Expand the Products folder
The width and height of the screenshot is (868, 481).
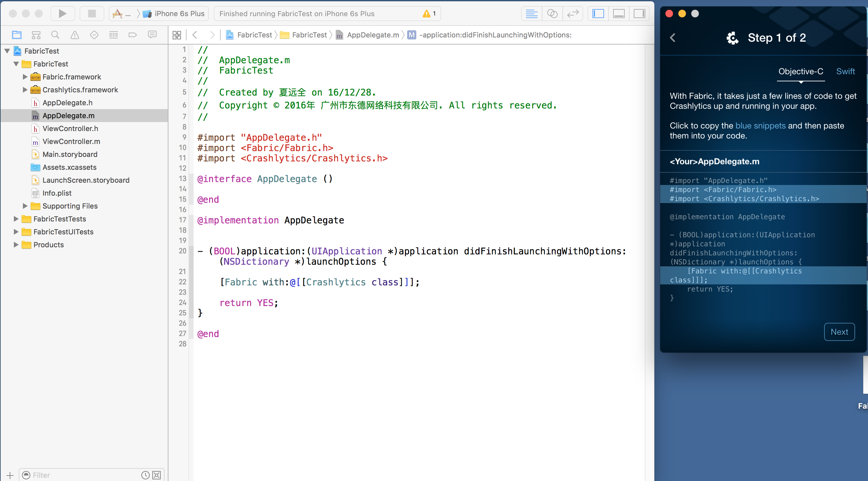tap(16, 245)
